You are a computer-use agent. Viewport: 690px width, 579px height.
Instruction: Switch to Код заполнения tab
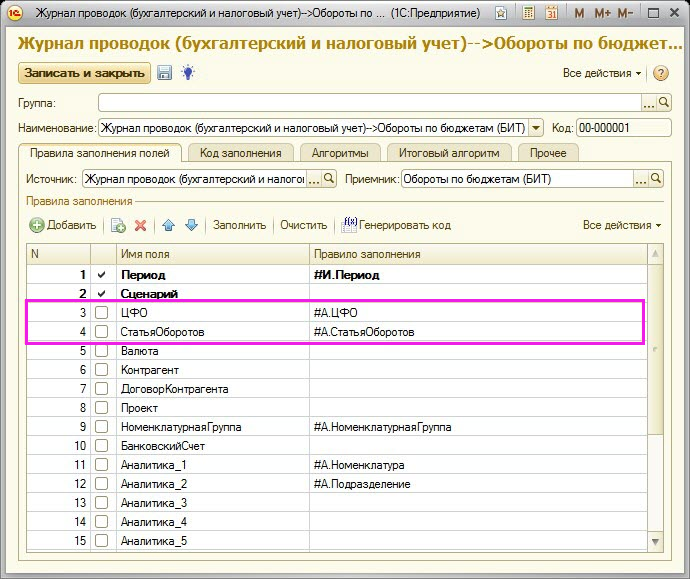239,153
